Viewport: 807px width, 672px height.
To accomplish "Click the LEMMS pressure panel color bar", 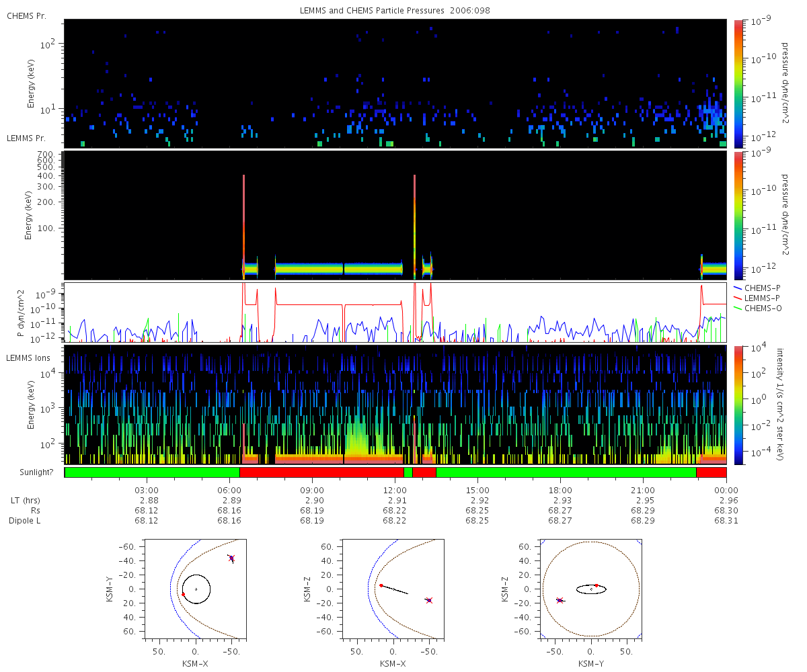I will point(738,215).
